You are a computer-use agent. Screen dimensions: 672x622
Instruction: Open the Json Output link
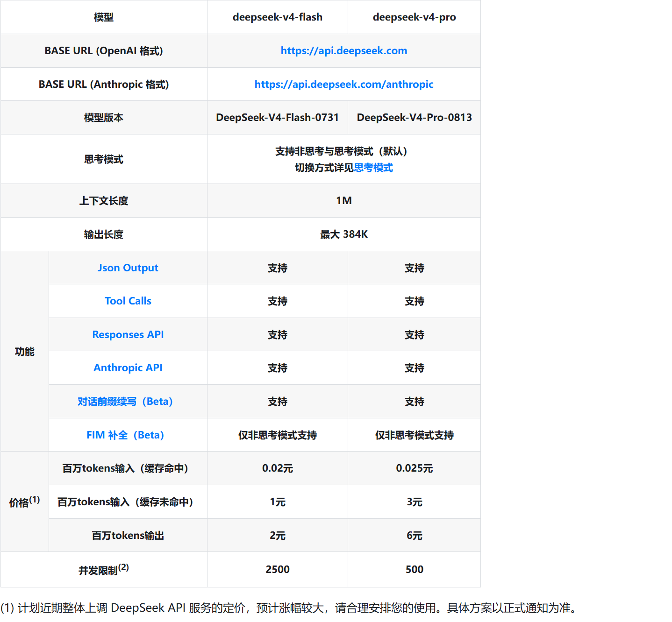128,268
